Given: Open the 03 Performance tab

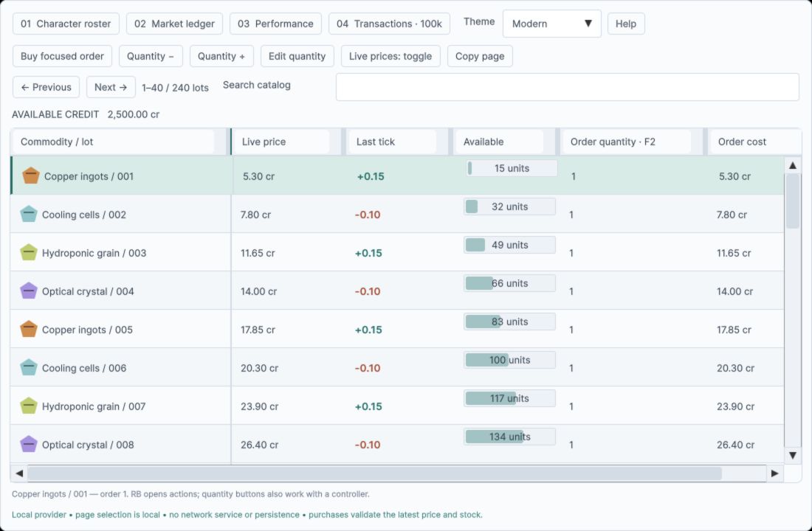Looking at the screenshot, I should point(275,24).
